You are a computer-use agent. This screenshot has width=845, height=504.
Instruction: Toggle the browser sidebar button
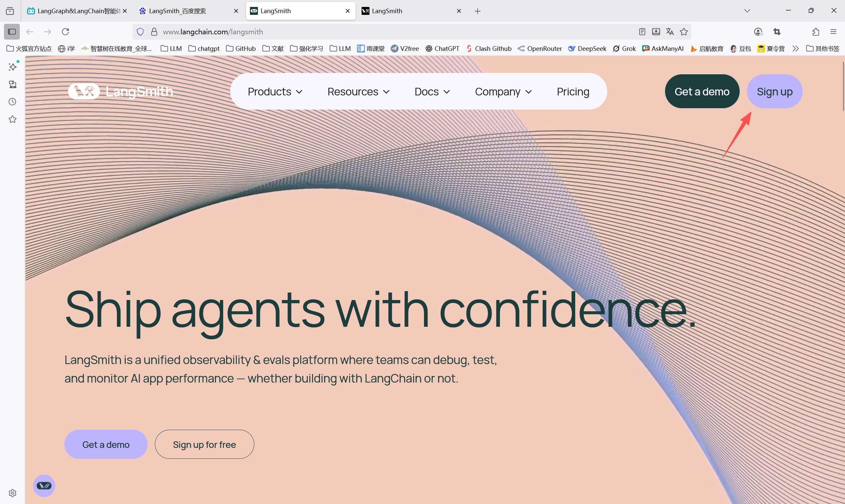pos(12,32)
